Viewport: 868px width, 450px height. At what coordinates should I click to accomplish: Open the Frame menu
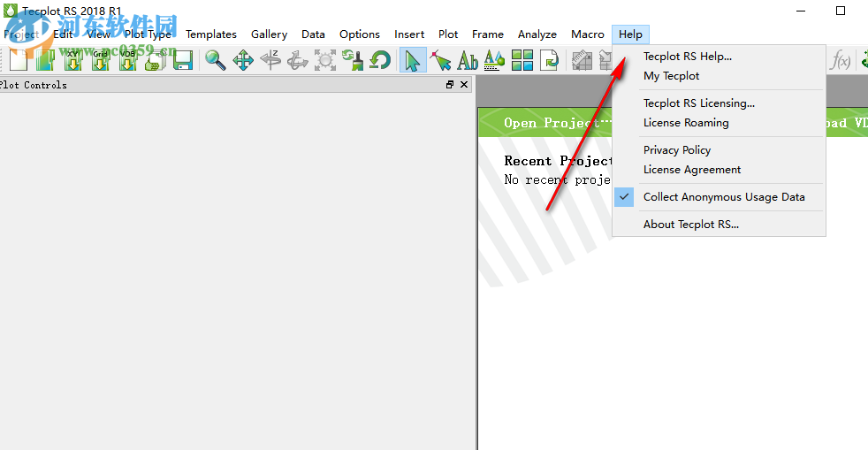(488, 34)
